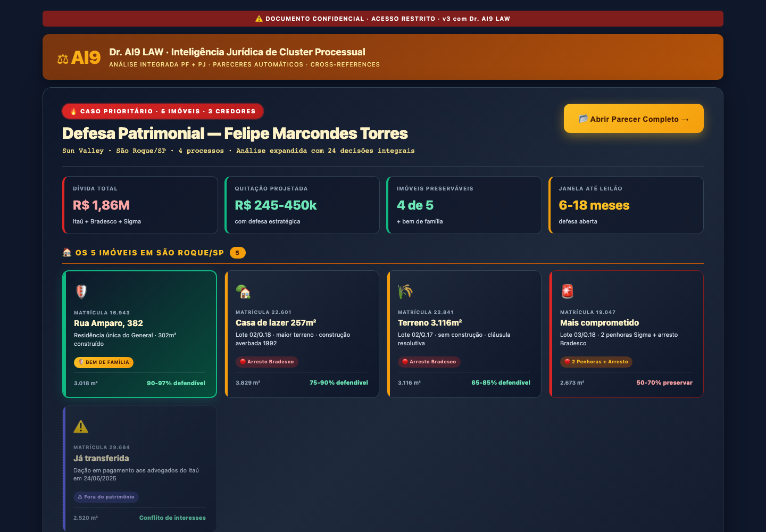
Task: Click Itaú + Bradesco + Sigma caption
Action: coord(107,221)
